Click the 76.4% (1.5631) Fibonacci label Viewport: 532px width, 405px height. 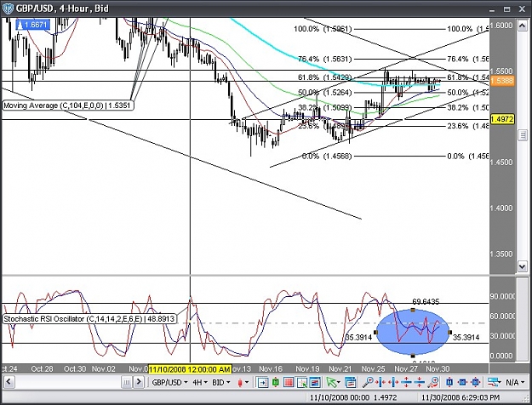324,59
